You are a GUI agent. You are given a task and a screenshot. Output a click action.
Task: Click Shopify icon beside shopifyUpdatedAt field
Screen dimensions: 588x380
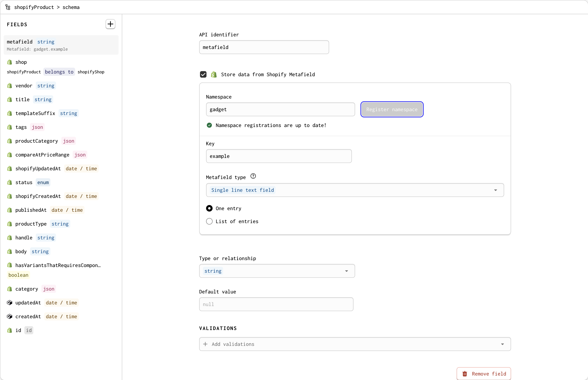tap(10, 168)
